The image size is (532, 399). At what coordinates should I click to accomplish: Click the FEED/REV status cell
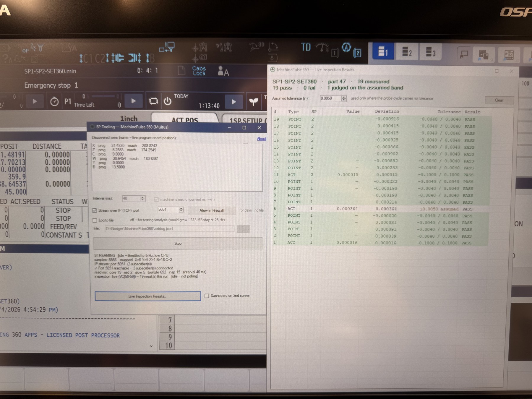(63, 227)
